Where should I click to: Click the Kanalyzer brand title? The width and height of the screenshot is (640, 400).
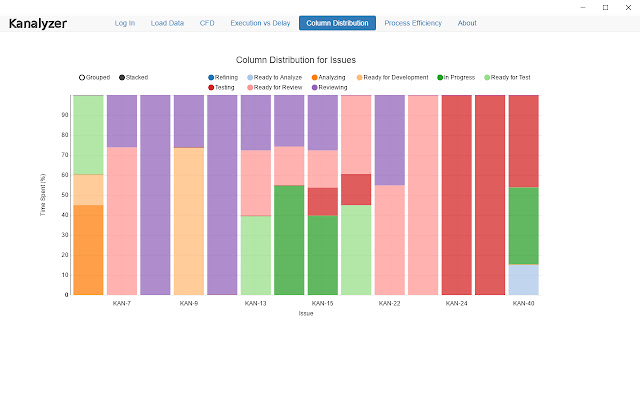pyautogui.click(x=38, y=22)
